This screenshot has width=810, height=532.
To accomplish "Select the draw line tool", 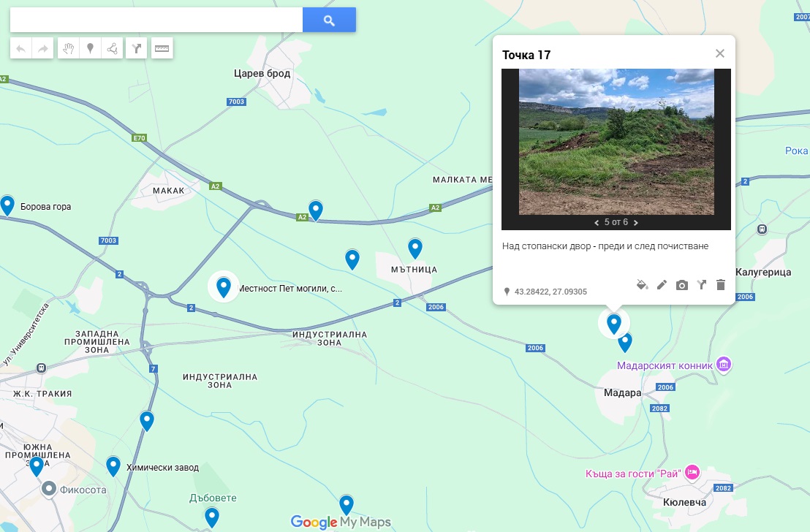I will pos(113,49).
